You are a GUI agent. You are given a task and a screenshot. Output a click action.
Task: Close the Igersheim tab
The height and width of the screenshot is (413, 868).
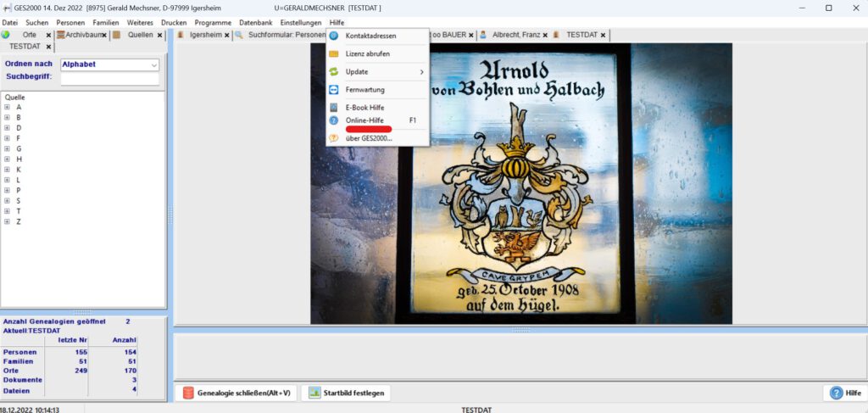[226, 35]
